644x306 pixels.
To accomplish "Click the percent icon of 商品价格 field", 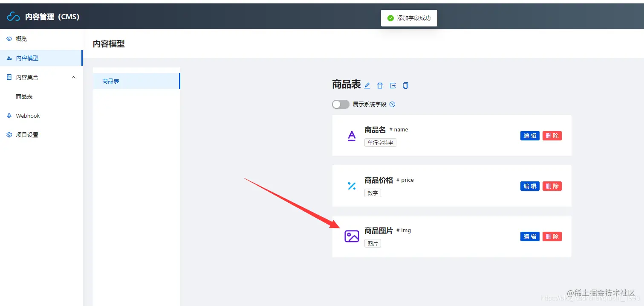I will coord(352,186).
